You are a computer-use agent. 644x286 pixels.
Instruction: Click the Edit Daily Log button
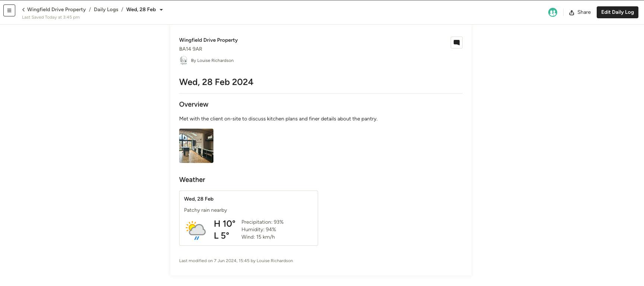618,12
